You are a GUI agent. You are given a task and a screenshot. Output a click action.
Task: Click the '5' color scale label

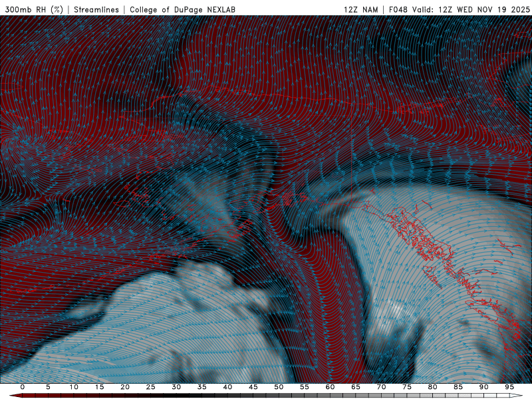point(48,387)
